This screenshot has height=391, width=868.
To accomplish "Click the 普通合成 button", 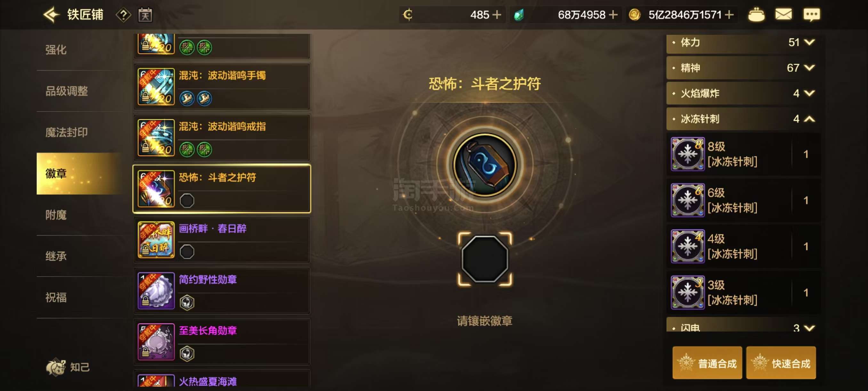I will [707, 363].
